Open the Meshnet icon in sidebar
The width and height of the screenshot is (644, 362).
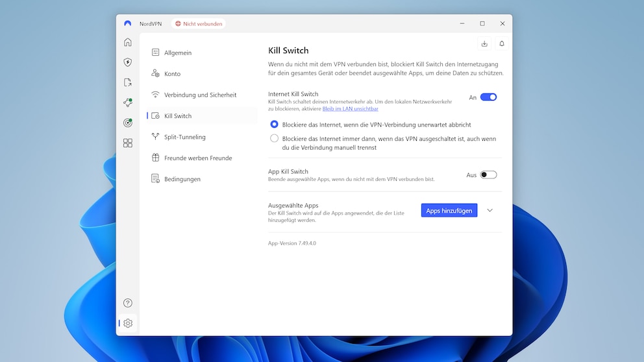pyautogui.click(x=128, y=103)
